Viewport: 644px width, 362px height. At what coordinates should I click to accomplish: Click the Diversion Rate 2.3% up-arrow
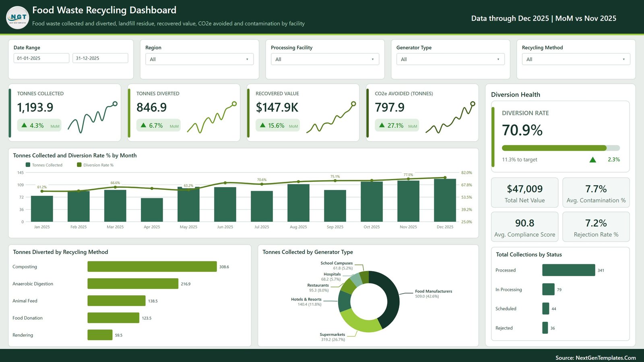click(592, 160)
